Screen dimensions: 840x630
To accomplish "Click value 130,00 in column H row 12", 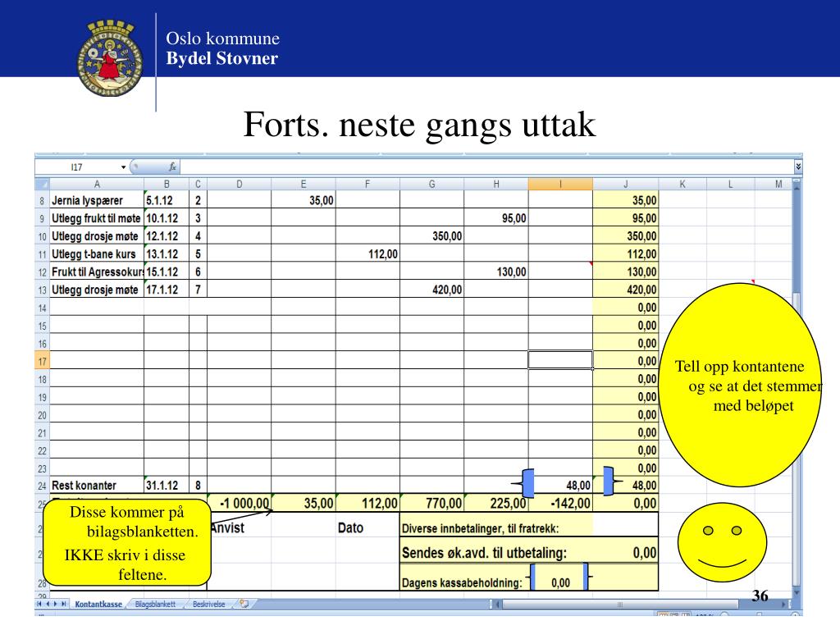I will pos(496,272).
